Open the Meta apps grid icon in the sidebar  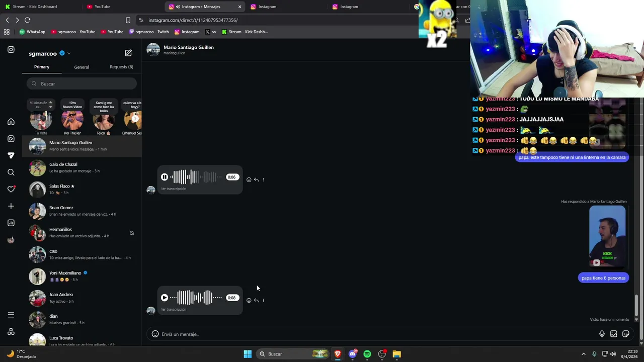click(x=11, y=332)
